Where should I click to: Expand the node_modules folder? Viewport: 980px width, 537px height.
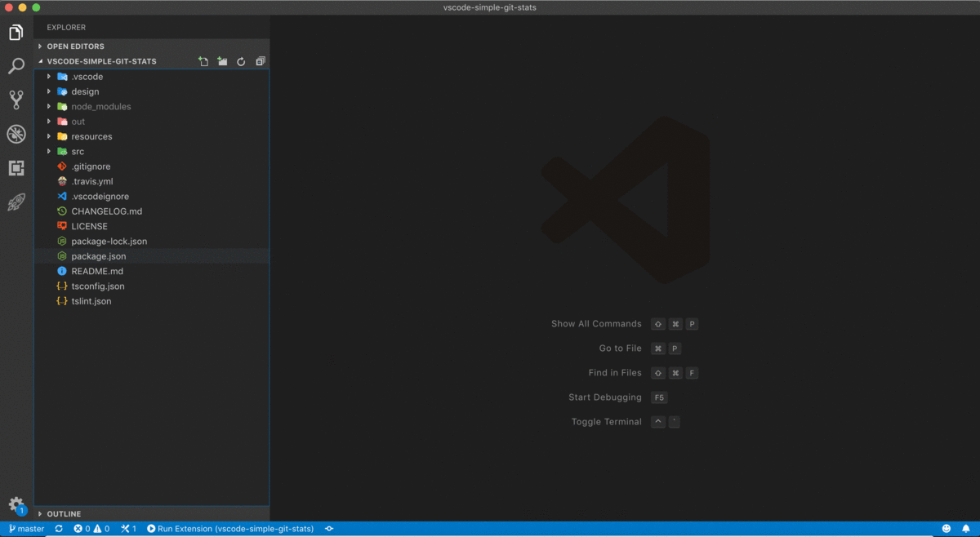(151, 107)
